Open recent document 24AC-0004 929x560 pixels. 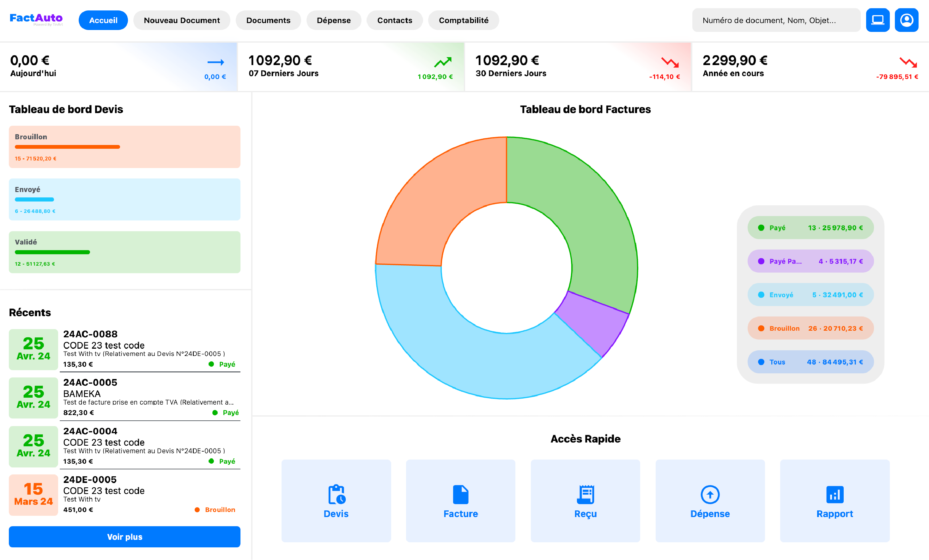pos(124,447)
